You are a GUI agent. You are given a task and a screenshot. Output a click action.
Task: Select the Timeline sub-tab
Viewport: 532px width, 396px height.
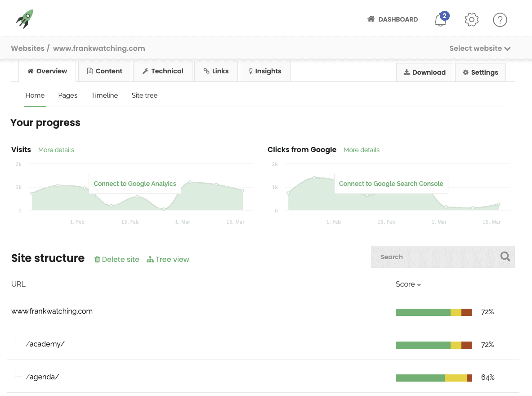pyautogui.click(x=104, y=95)
